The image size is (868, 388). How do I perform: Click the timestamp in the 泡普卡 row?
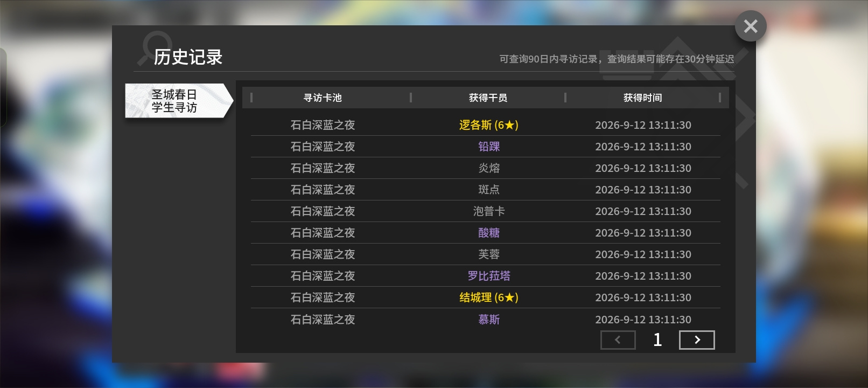[x=643, y=211]
